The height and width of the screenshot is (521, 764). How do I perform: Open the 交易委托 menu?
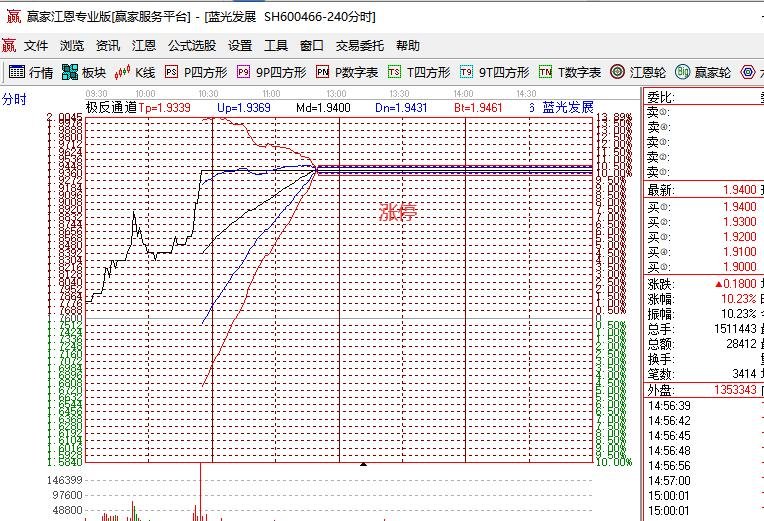coord(360,46)
